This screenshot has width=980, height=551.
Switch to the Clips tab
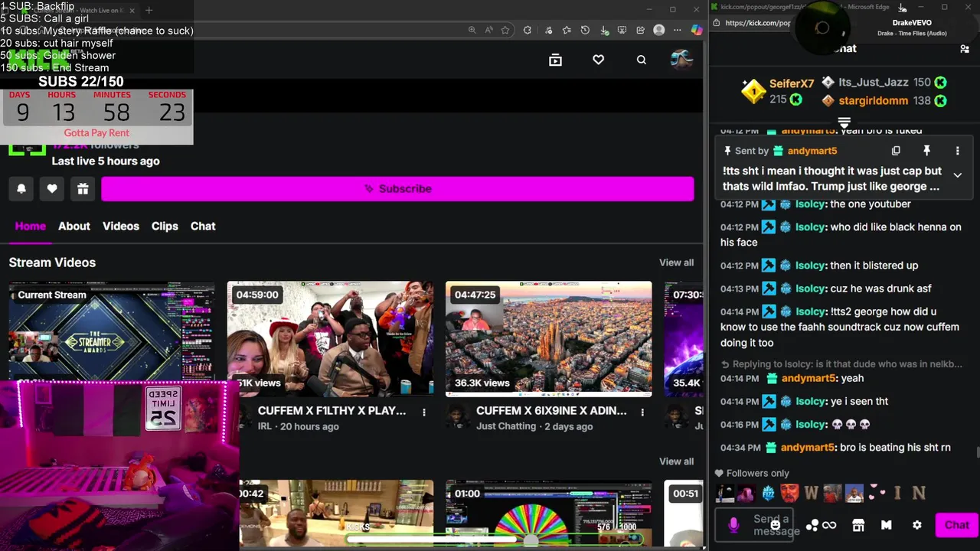165,226
